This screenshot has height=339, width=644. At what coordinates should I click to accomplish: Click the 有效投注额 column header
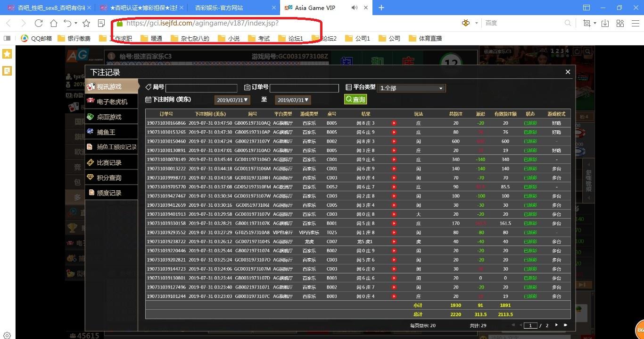tap(505, 114)
